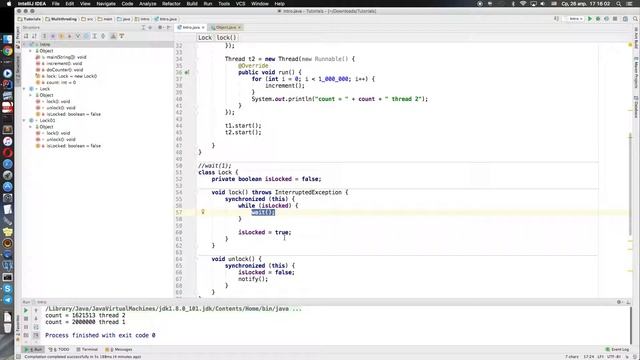Open the Messages tool window at bottom
Screen dimensions: 640x360
tap(119, 349)
